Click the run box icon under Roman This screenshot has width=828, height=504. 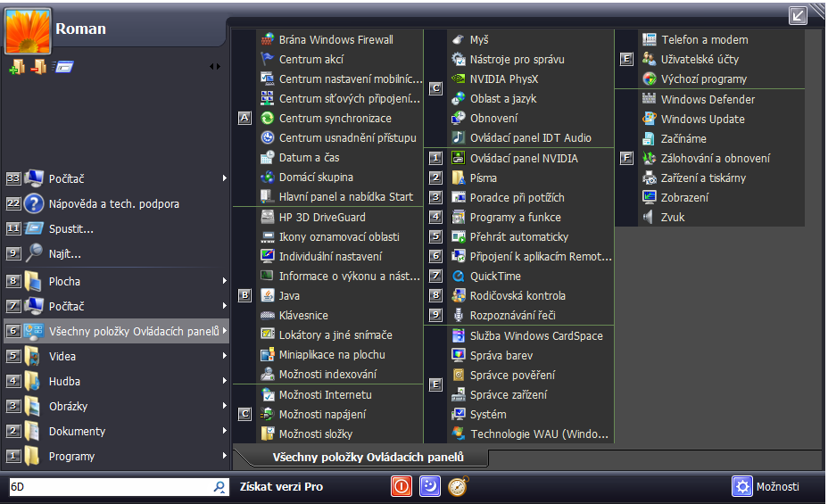click(x=62, y=67)
